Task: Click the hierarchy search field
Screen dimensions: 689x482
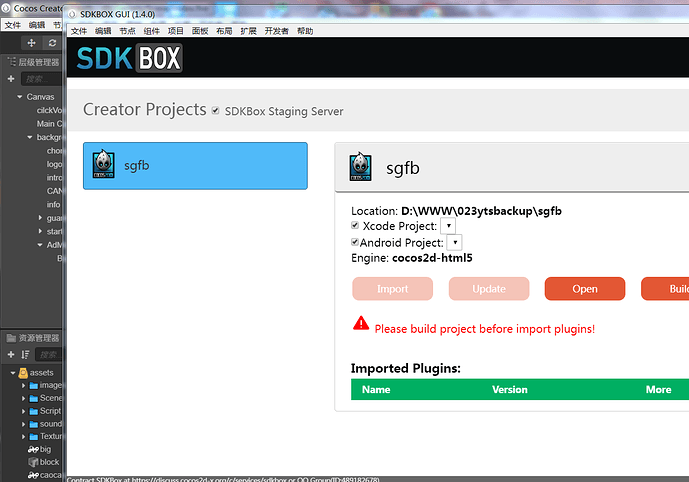Action: [41, 79]
